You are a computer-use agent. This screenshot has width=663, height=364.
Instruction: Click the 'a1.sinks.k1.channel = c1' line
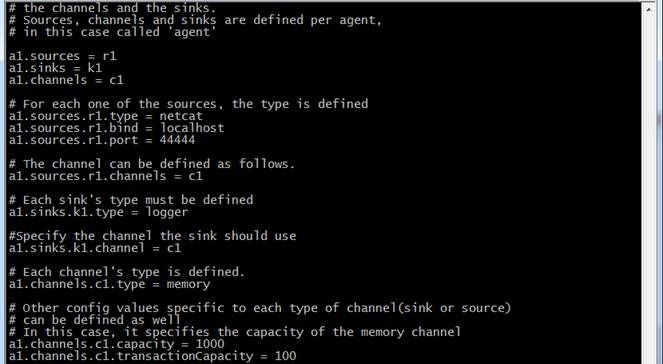tap(95, 248)
